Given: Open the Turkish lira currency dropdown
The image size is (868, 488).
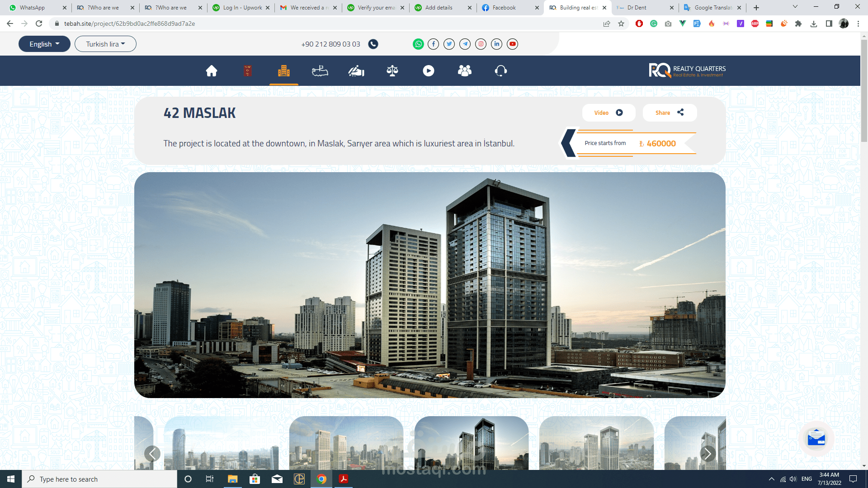Looking at the screenshot, I should point(105,44).
